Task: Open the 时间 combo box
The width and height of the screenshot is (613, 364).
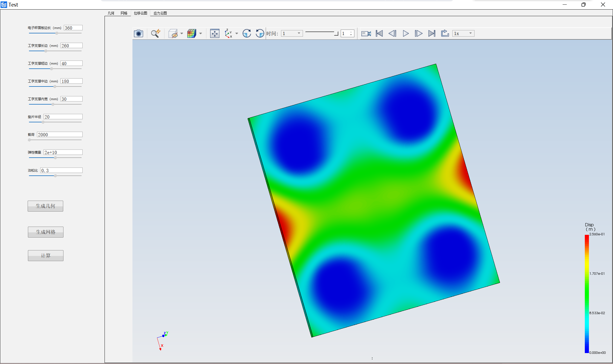Action: [x=292, y=33]
